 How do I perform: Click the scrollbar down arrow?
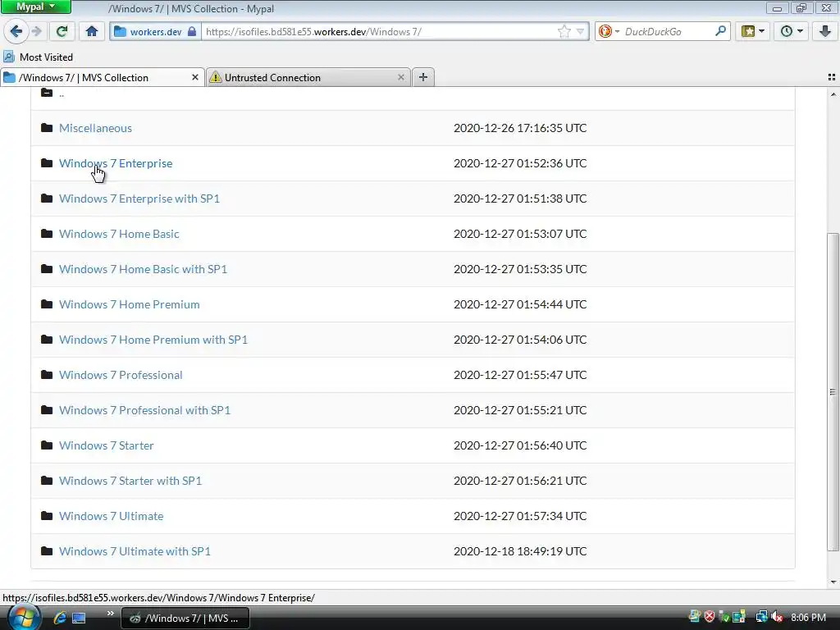coord(833,582)
